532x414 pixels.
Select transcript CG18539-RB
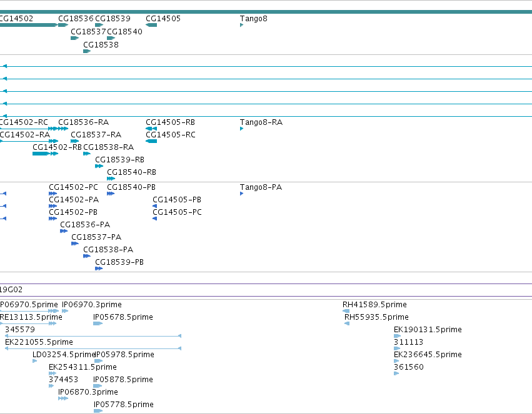point(120,160)
